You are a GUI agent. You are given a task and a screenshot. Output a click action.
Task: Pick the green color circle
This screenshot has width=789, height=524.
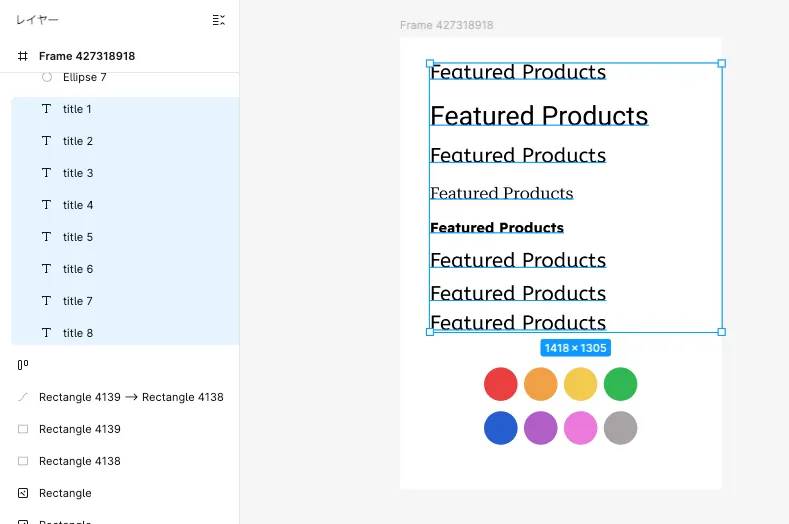click(x=620, y=384)
